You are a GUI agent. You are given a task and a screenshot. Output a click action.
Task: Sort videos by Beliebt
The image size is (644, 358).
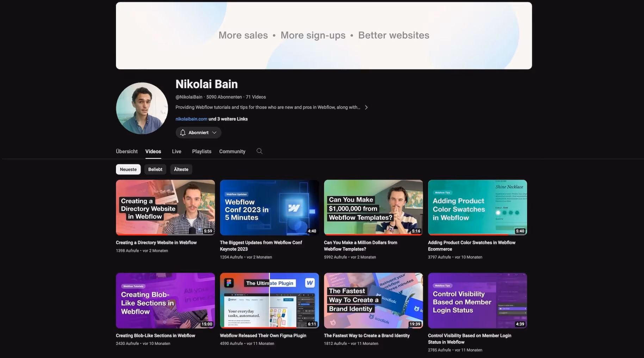[x=155, y=169]
